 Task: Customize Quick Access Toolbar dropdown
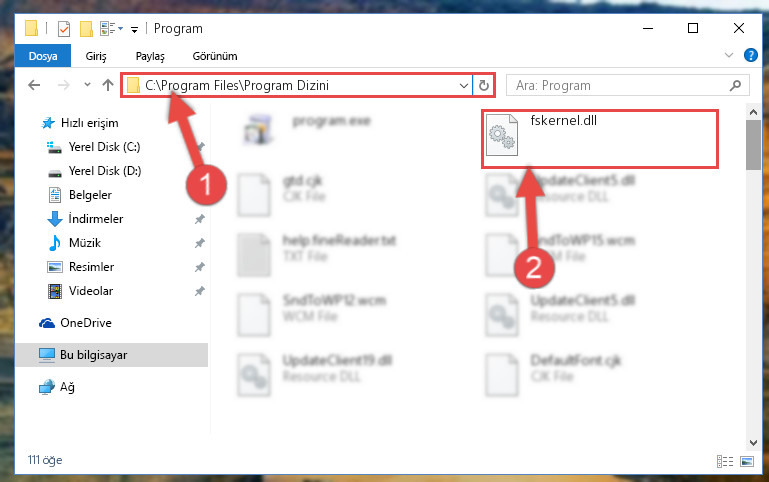coord(134,29)
